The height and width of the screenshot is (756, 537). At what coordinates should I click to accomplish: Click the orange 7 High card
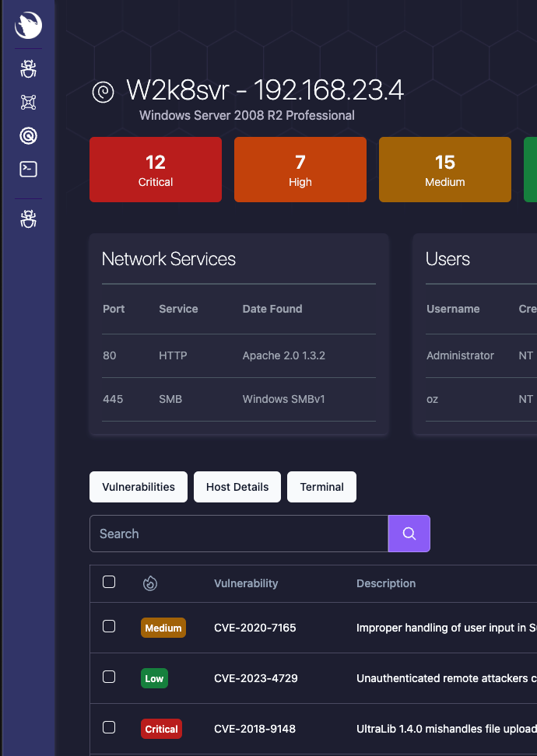(x=300, y=170)
